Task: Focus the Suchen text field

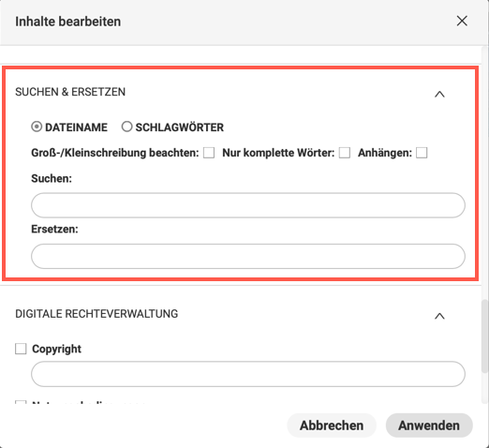Action: (x=248, y=205)
